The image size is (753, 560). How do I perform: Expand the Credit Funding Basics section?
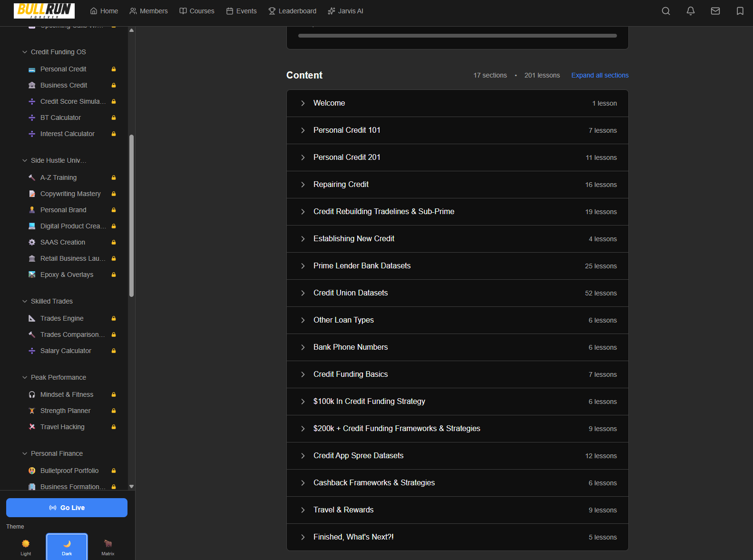(x=458, y=374)
